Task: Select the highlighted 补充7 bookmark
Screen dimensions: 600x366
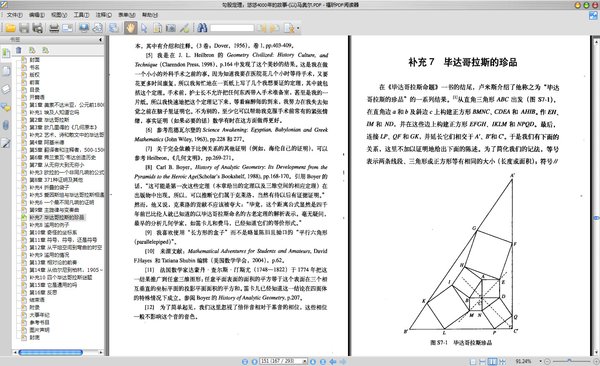Action: (57, 217)
